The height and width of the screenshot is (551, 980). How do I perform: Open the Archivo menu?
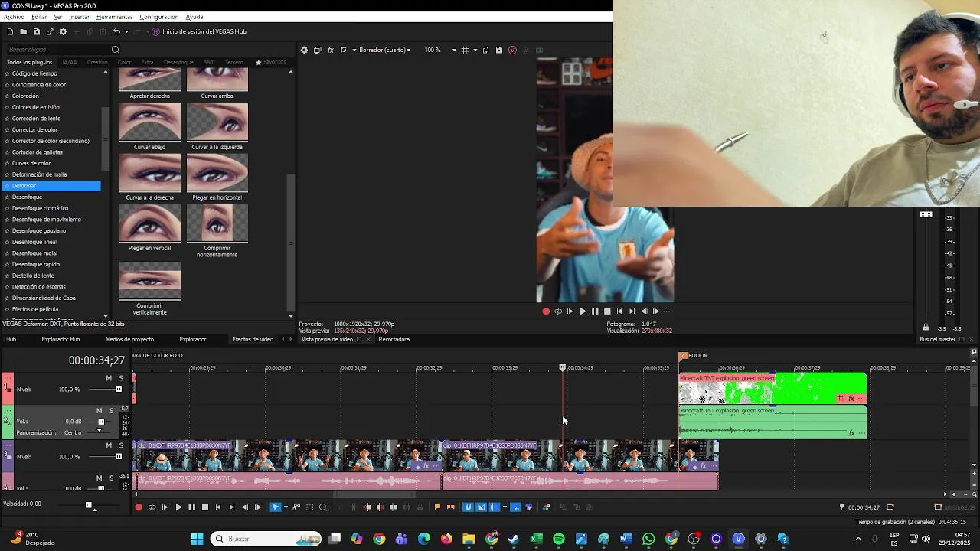point(14,17)
